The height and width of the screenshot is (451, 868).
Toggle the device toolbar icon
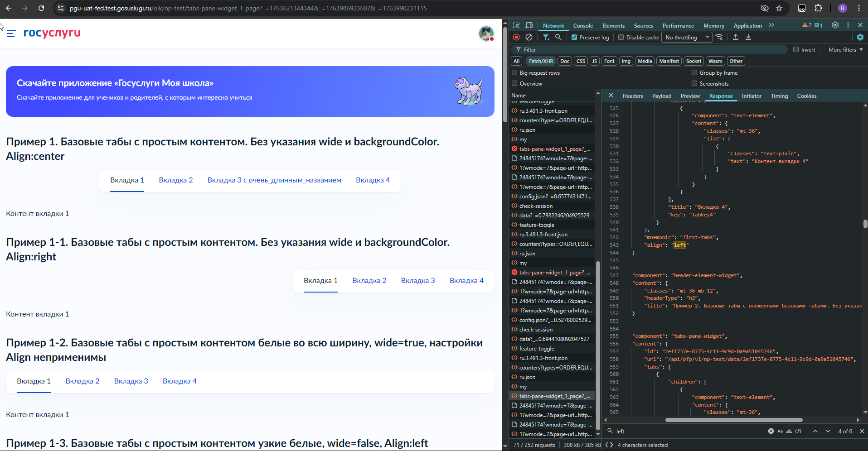tap(529, 25)
